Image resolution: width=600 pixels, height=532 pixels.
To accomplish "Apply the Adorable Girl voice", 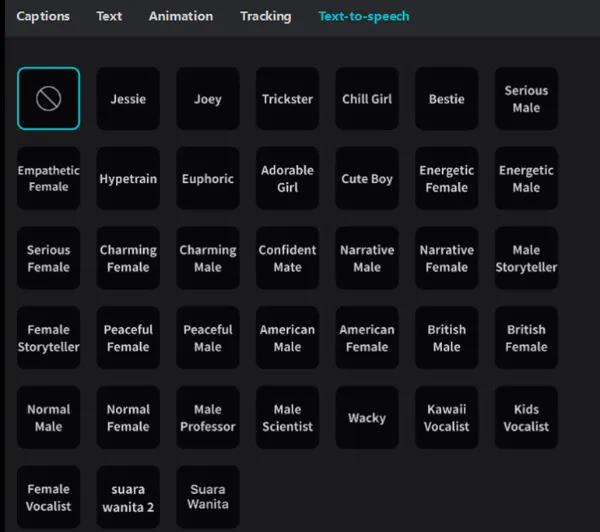I will tap(287, 178).
